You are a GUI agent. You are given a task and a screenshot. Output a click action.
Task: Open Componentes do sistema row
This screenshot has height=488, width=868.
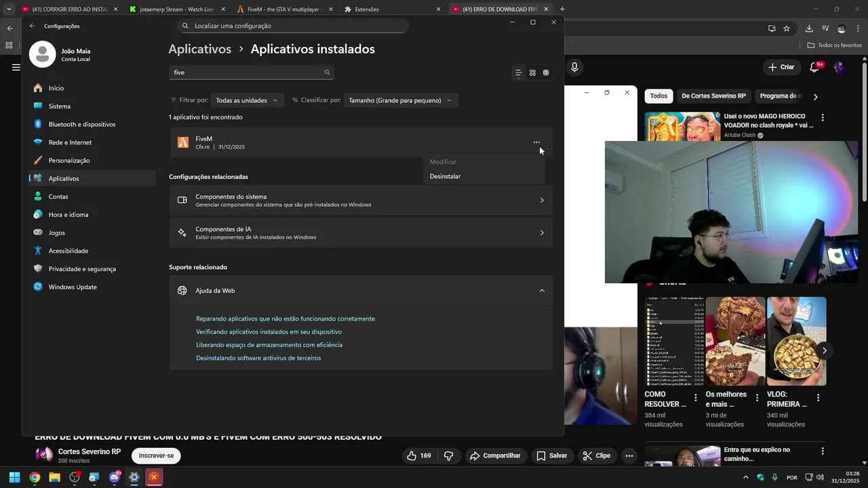tap(361, 200)
